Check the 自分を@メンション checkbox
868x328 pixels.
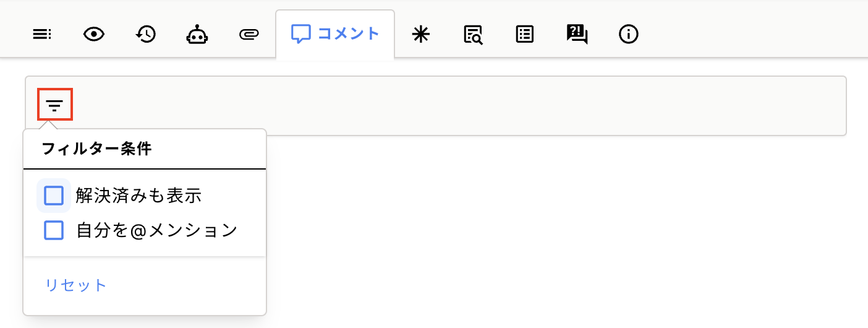coord(54,230)
